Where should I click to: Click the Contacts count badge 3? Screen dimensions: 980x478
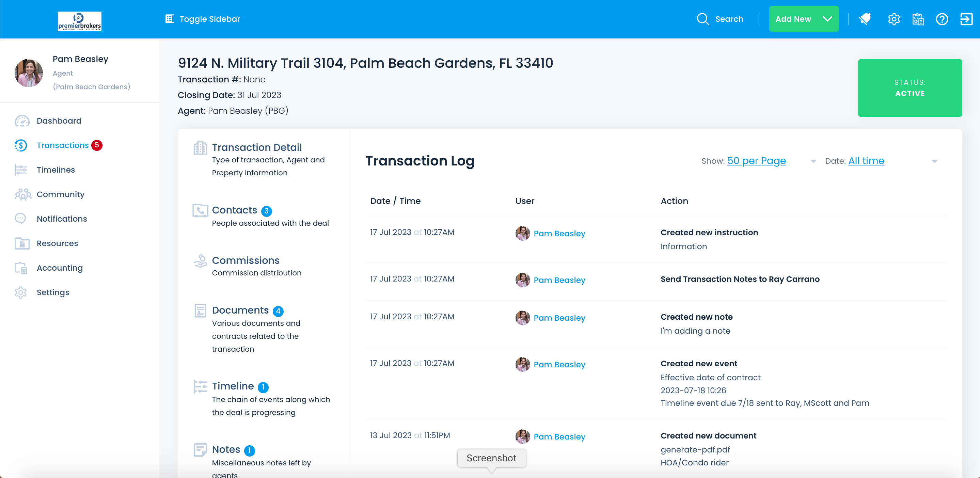tap(267, 211)
